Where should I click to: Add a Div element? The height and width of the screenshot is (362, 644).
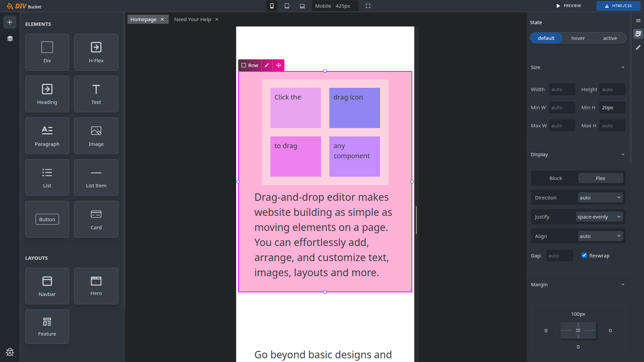coord(47,52)
